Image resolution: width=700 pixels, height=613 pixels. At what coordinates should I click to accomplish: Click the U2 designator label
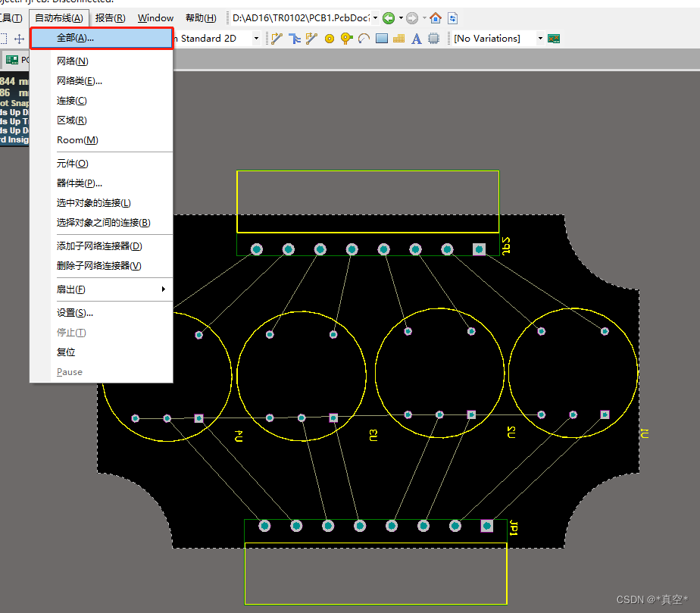point(511,432)
